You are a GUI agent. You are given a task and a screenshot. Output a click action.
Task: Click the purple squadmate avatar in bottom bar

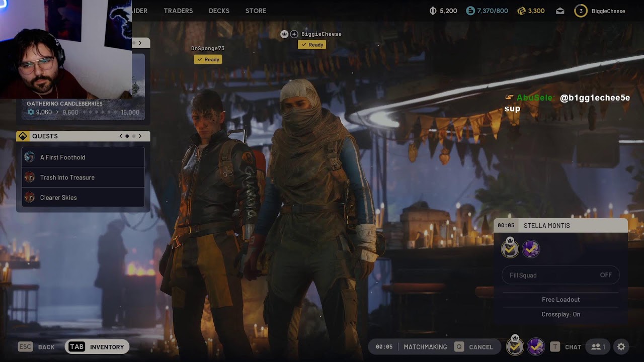click(535, 346)
